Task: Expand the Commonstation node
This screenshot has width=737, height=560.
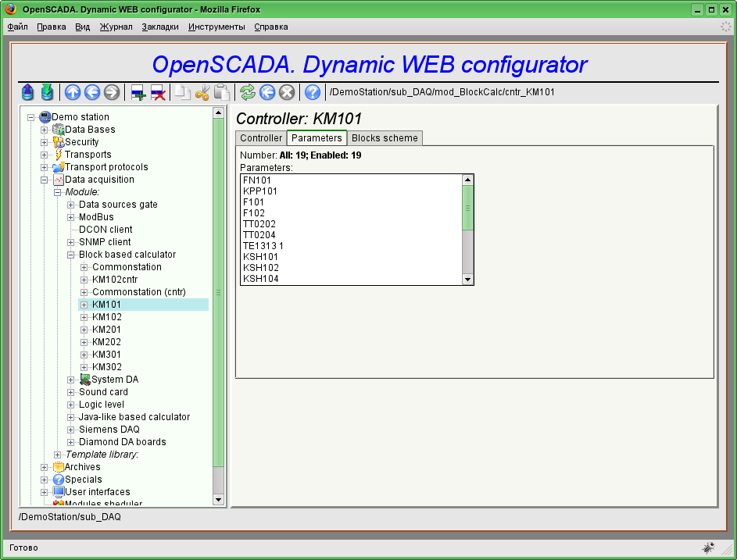Action: point(84,267)
